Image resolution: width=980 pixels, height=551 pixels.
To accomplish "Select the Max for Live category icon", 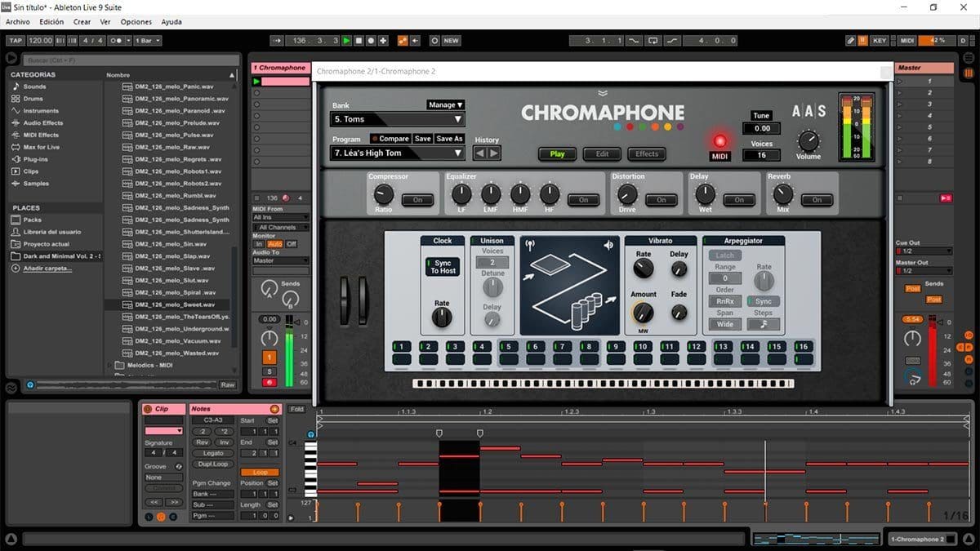I will 14,147.
